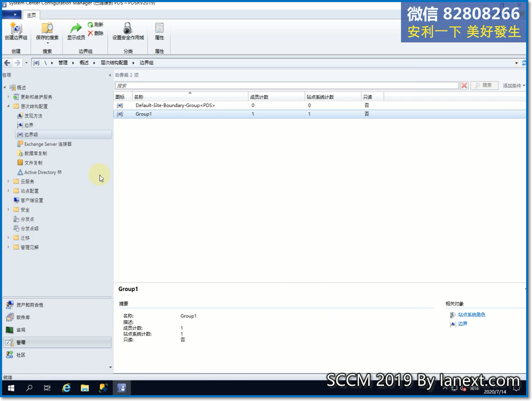Screen dimensions: 532x401
Task: Click the red Delete ribbon button
Action: coord(96,33)
